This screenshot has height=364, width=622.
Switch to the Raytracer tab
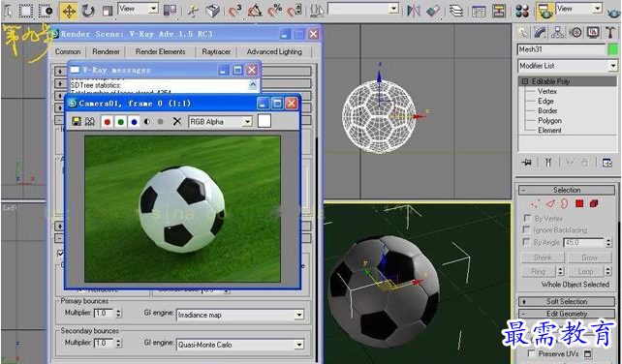[x=216, y=51]
